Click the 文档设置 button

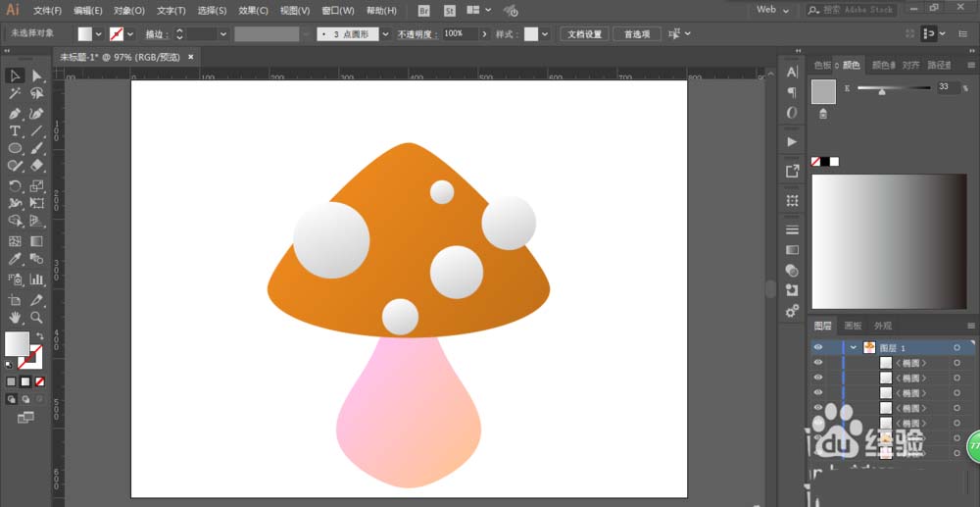click(586, 33)
